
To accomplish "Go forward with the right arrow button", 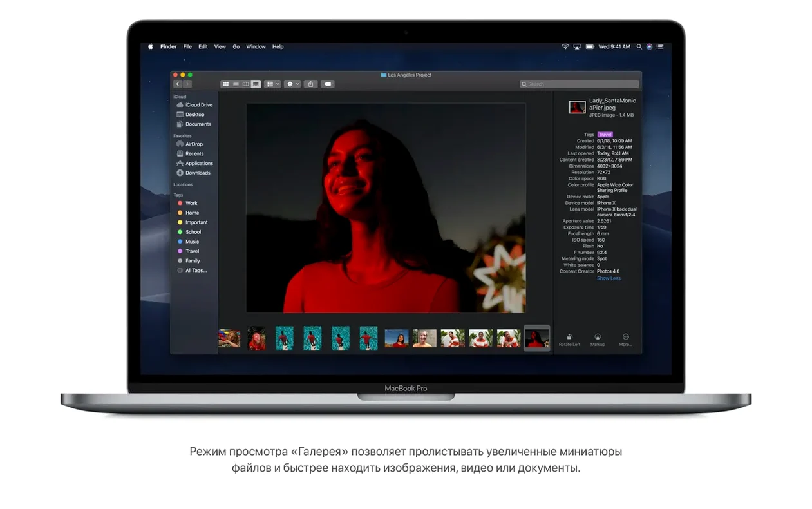I will (187, 84).
